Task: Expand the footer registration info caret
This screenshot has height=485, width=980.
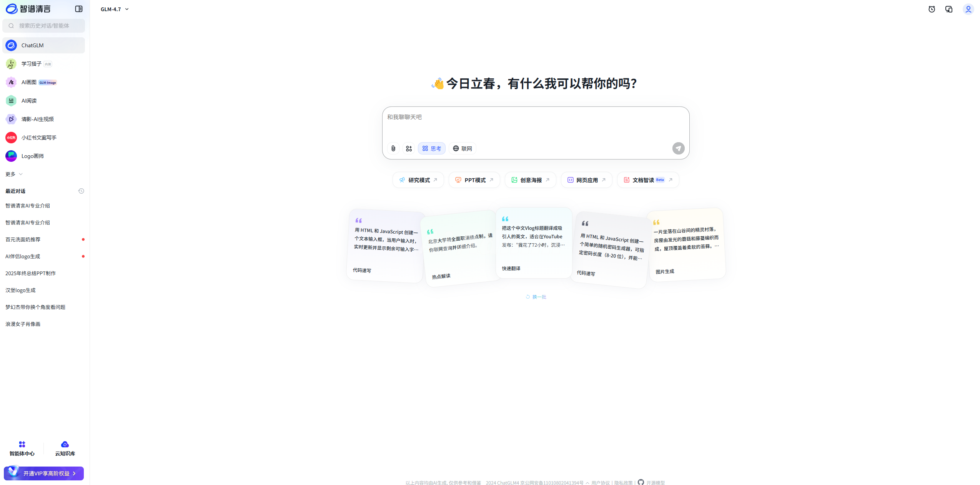Action: [587, 483]
